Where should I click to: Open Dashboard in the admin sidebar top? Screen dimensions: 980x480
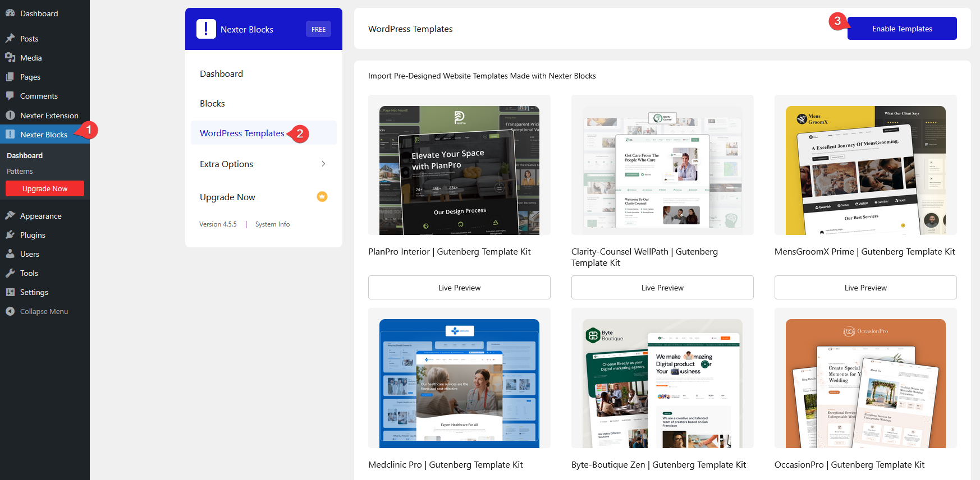tap(45, 13)
